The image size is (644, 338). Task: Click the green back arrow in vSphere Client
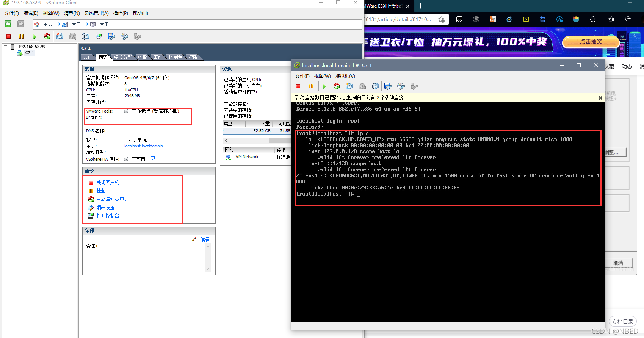8,24
